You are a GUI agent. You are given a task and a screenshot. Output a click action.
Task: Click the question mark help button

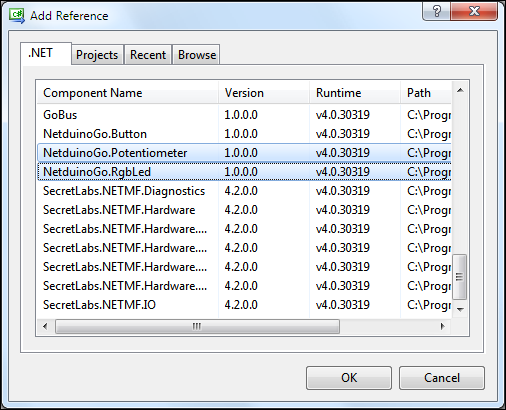[436, 12]
